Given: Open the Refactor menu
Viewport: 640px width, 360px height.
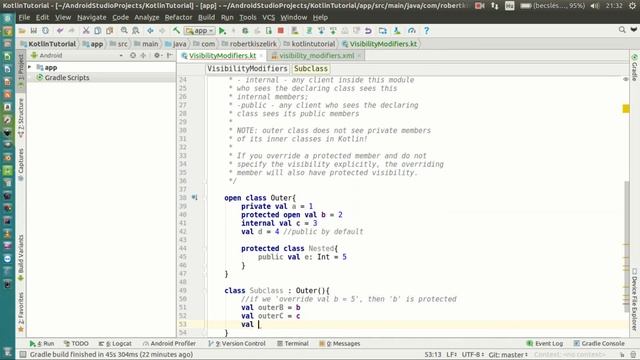Looking at the screenshot, I should (178, 17).
